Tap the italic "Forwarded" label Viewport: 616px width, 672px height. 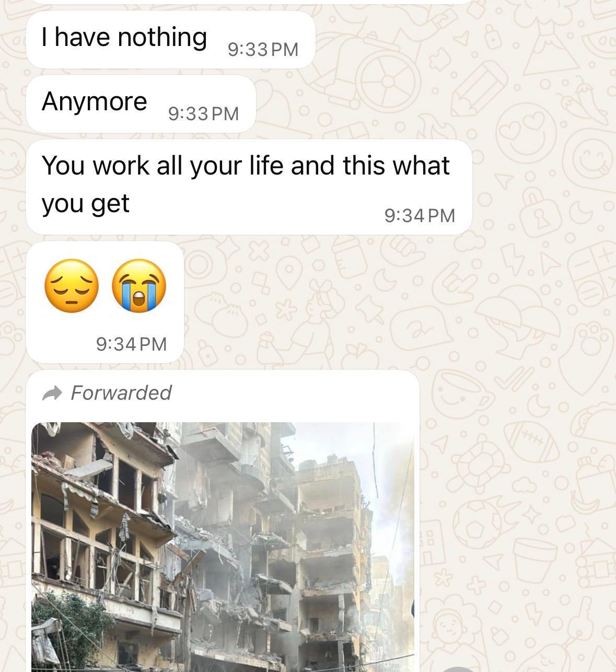121,392
